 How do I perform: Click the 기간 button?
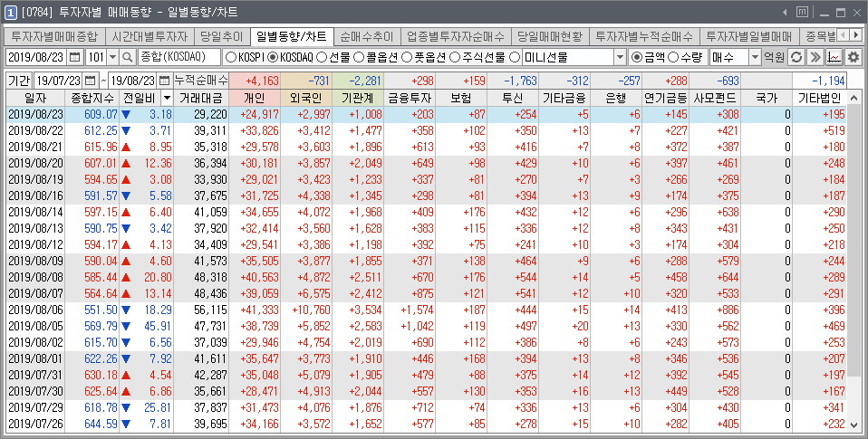[19, 81]
